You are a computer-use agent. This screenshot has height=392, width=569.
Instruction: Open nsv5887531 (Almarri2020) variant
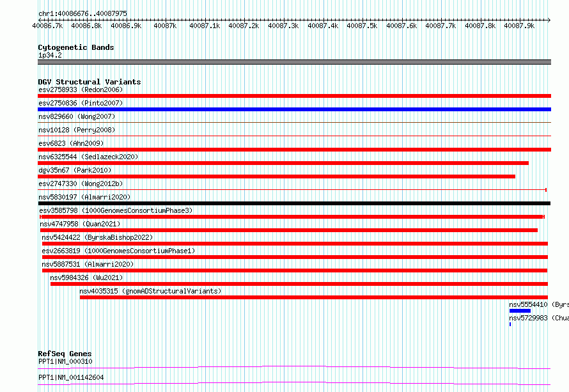tap(88, 264)
